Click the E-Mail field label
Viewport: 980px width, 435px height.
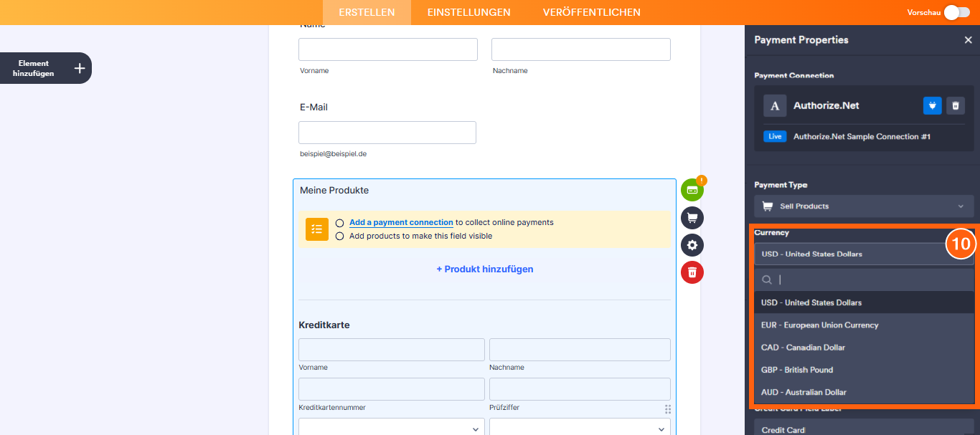(x=314, y=107)
